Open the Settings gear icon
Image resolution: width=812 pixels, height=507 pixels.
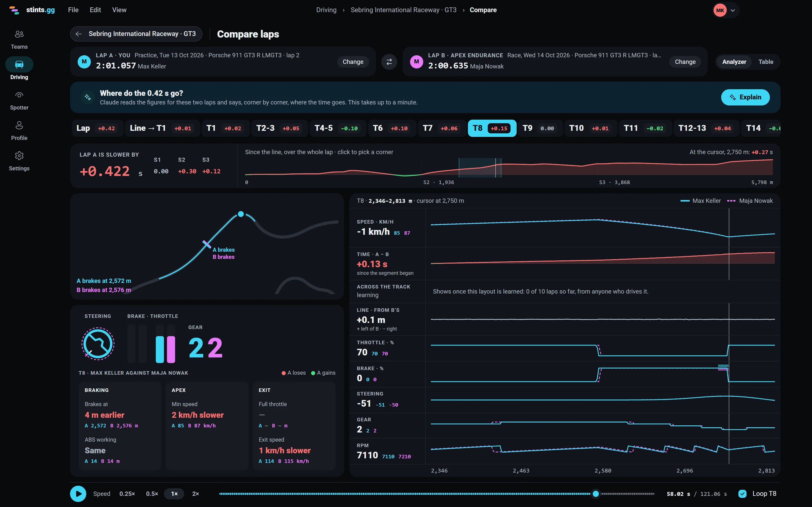click(x=19, y=156)
